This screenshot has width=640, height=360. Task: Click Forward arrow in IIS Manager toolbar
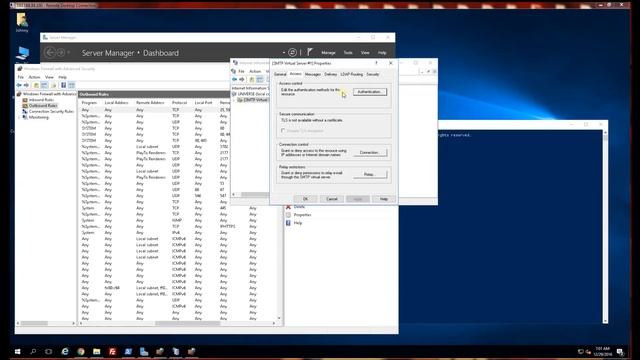(242, 79)
